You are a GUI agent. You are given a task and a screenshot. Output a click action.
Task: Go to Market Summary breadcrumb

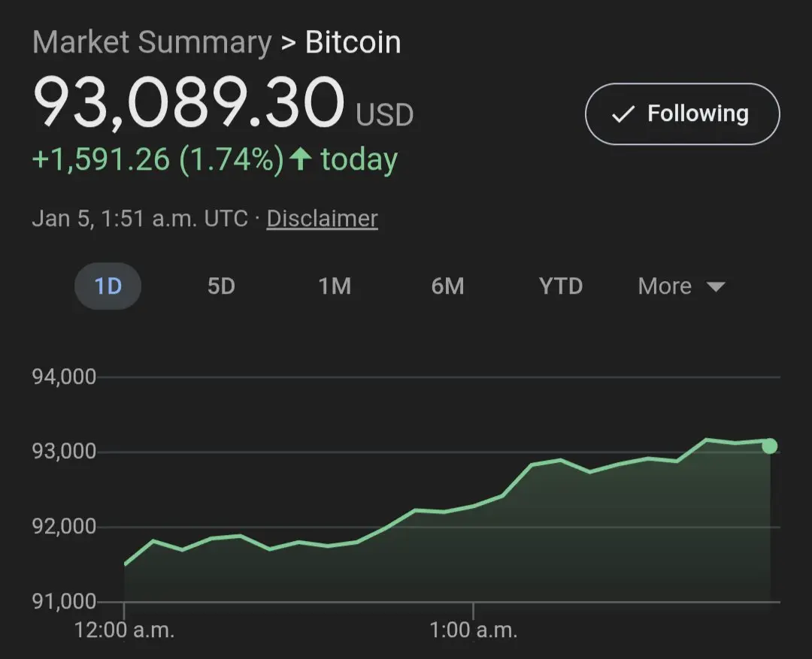click(x=151, y=43)
